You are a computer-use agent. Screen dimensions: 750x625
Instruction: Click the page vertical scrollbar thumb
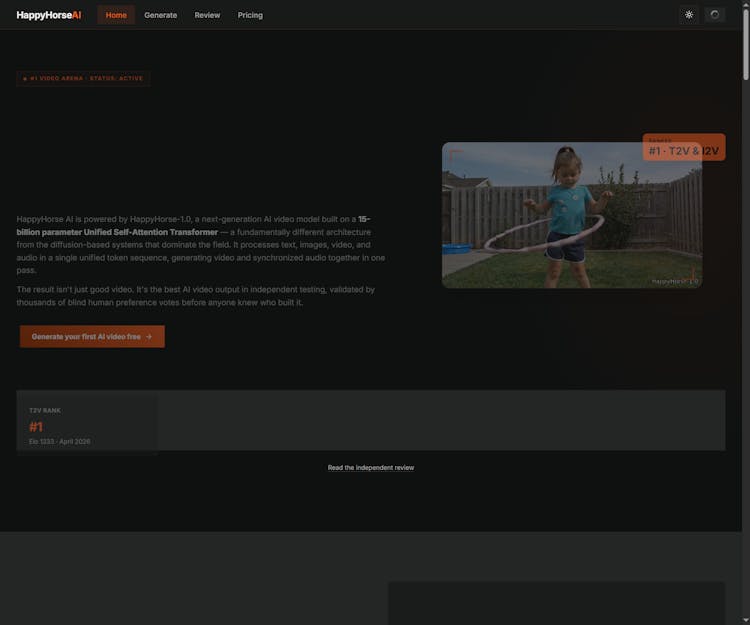[x=745, y=40]
